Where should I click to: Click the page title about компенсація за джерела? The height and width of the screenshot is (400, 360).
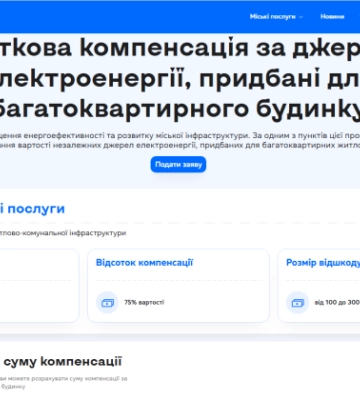click(180, 78)
